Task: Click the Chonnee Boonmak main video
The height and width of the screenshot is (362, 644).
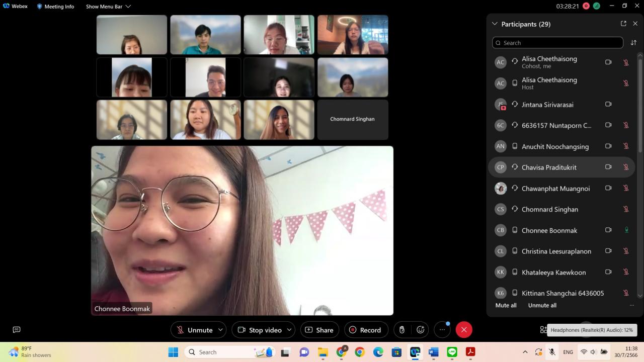Action: (x=242, y=231)
